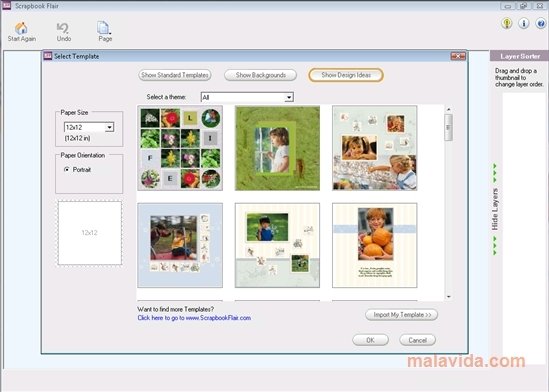Click the blue info icon
Image resolution: width=549 pixels, height=392 pixels.
[x=524, y=23]
